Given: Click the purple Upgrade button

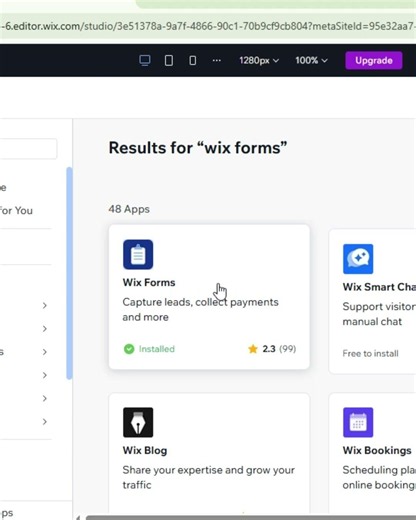Looking at the screenshot, I should coord(374,60).
